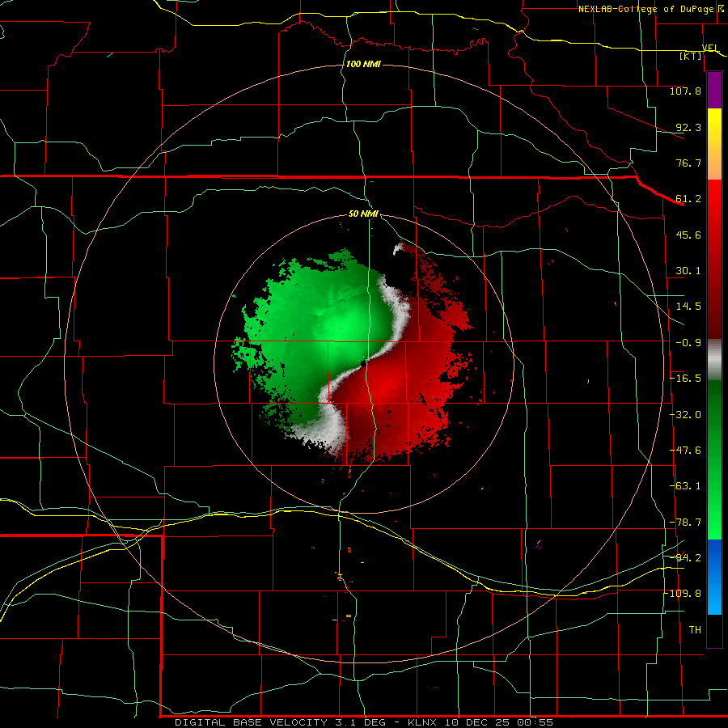This screenshot has height=728, width=728.
Task: Select the 92.3 scale value
Action: point(688,127)
